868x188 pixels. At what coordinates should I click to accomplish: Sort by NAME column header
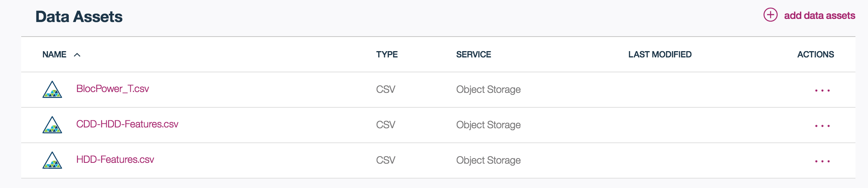(x=54, y=54)
